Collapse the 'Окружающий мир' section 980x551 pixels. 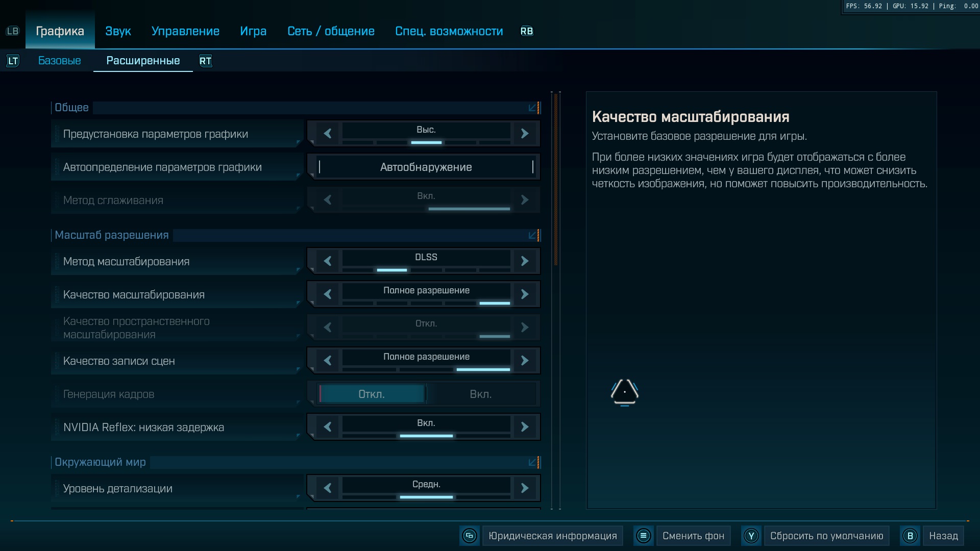coord(532,462)
